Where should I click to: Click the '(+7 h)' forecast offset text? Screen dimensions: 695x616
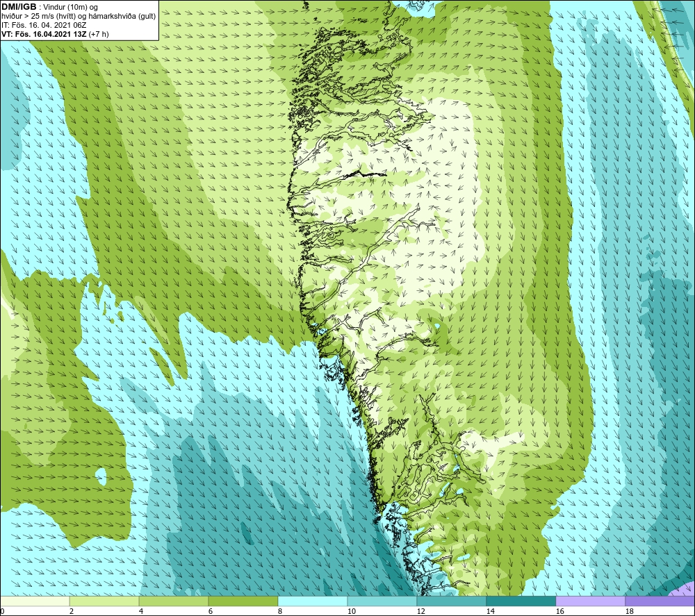(99, 34)
